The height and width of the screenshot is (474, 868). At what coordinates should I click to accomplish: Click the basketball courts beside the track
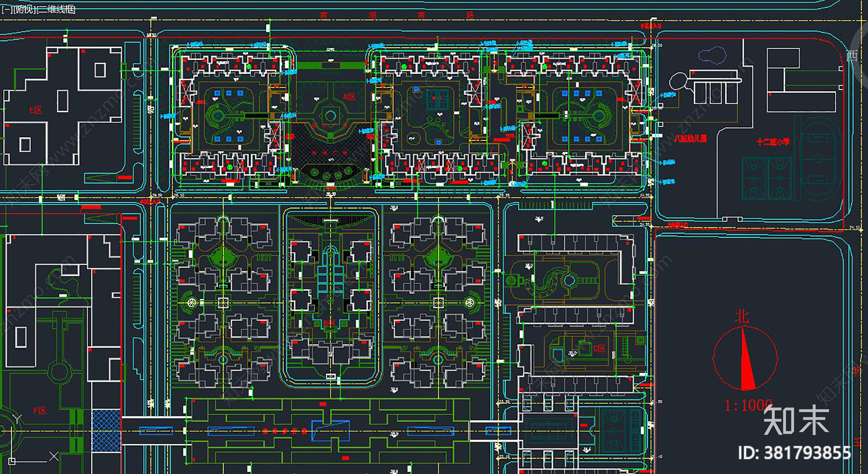pos(767,178)
